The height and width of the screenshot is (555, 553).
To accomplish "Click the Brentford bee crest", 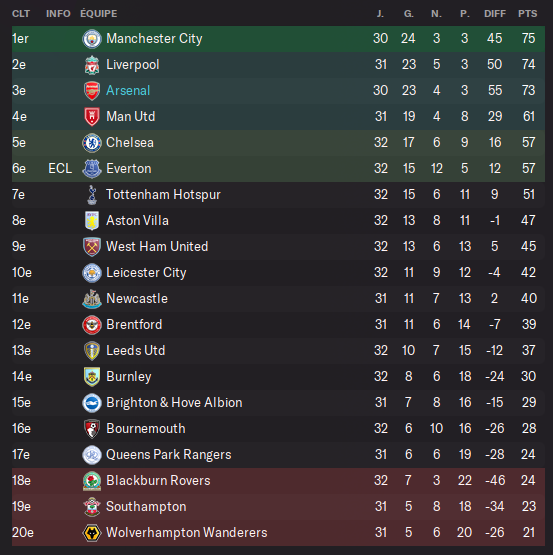I will tap(92, 325).
